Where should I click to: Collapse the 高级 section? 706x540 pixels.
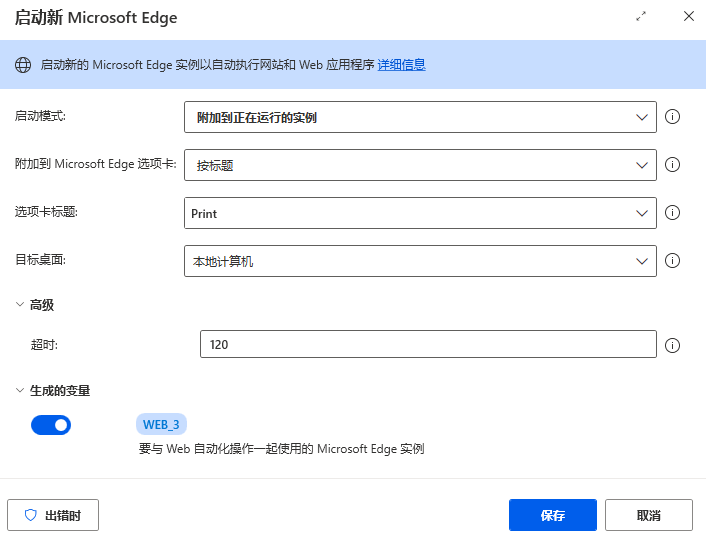point(20,304)
